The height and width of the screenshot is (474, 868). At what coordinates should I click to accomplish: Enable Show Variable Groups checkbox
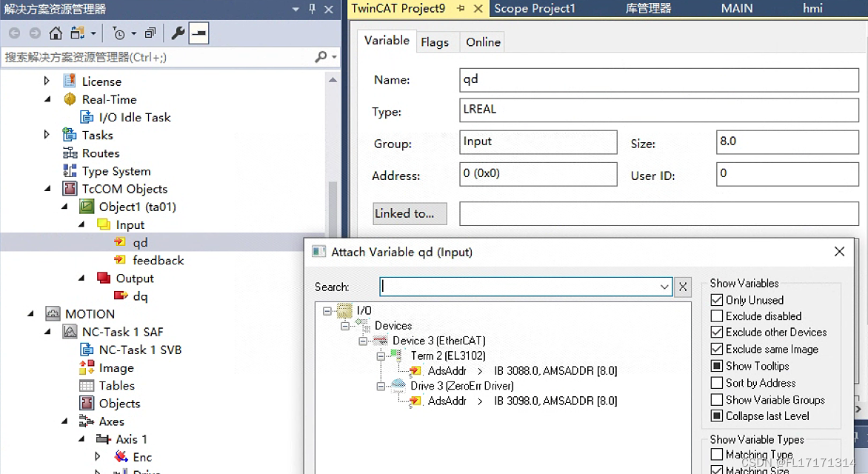point(716,400)
